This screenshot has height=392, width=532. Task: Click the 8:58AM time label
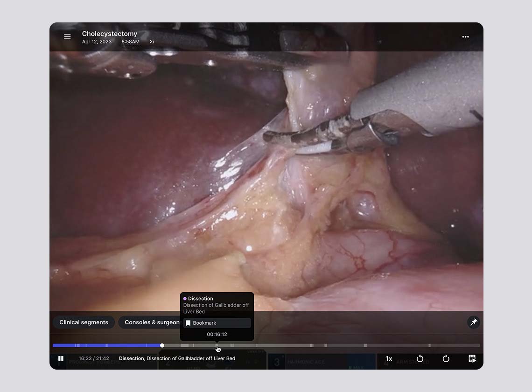coord(131,42)
